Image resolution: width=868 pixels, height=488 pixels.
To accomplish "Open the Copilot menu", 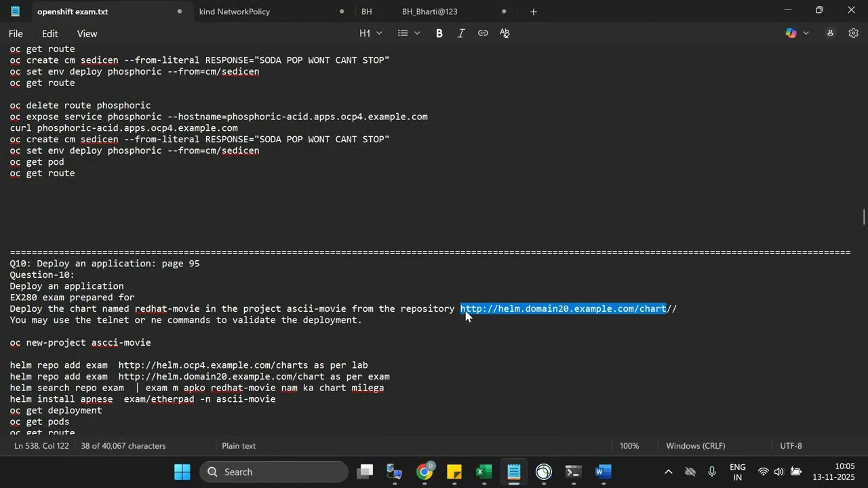I will pyautogui.click(x=797, y=33).
